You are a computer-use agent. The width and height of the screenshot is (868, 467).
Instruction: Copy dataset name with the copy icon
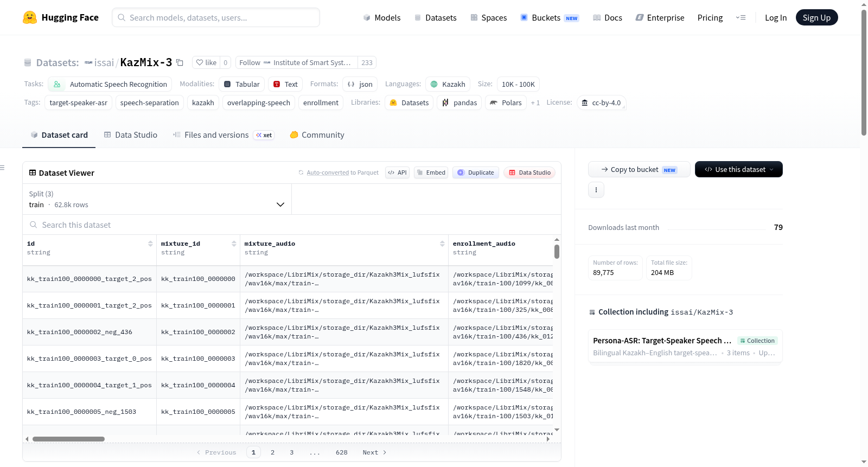coord(180,62)
